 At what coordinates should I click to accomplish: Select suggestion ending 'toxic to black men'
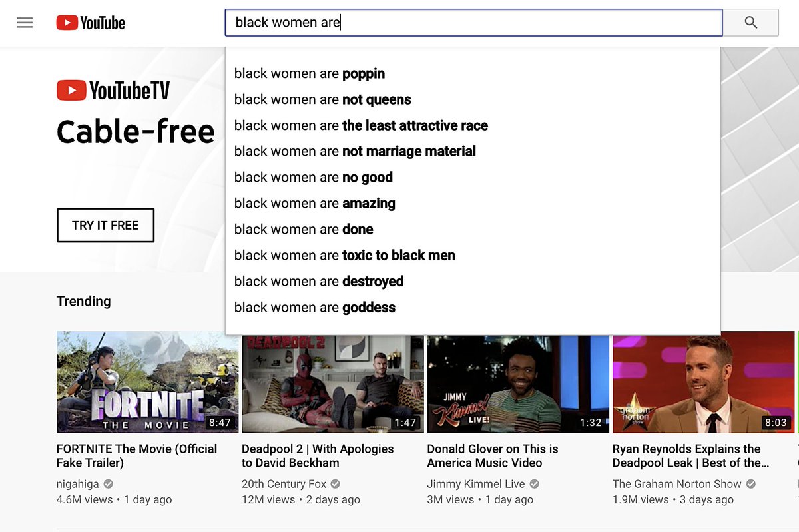click(x=473, y=255)
